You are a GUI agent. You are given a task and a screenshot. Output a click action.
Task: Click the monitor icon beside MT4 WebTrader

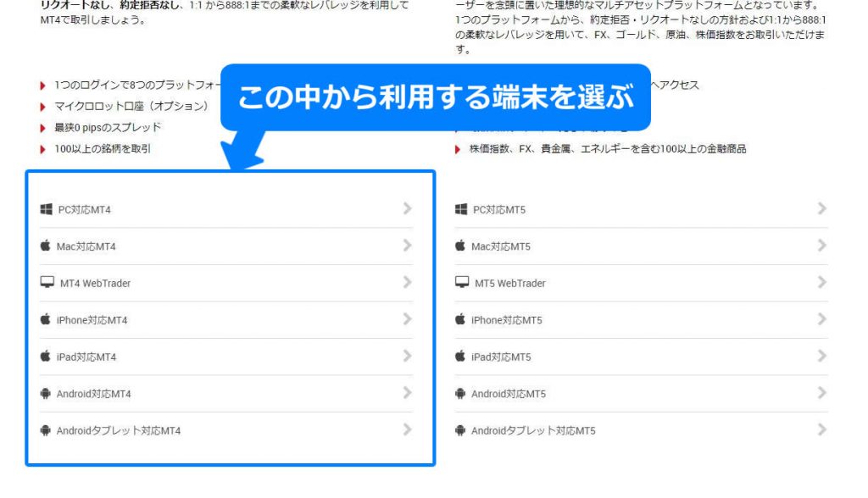(47, 282)
